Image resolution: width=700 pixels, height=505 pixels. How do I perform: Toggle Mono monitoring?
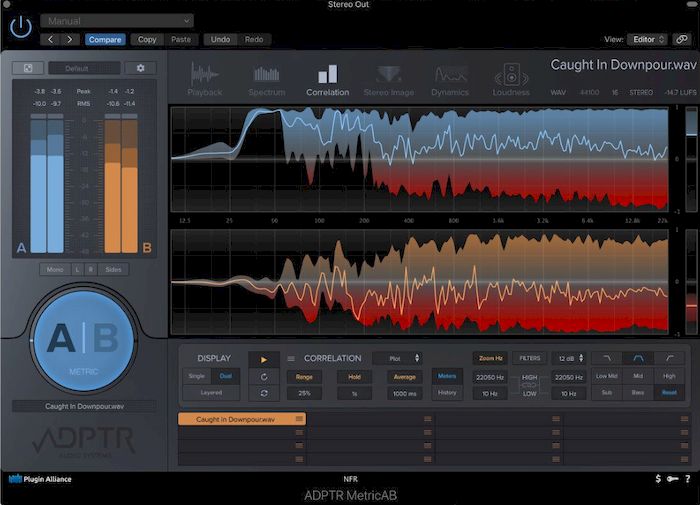55,269
